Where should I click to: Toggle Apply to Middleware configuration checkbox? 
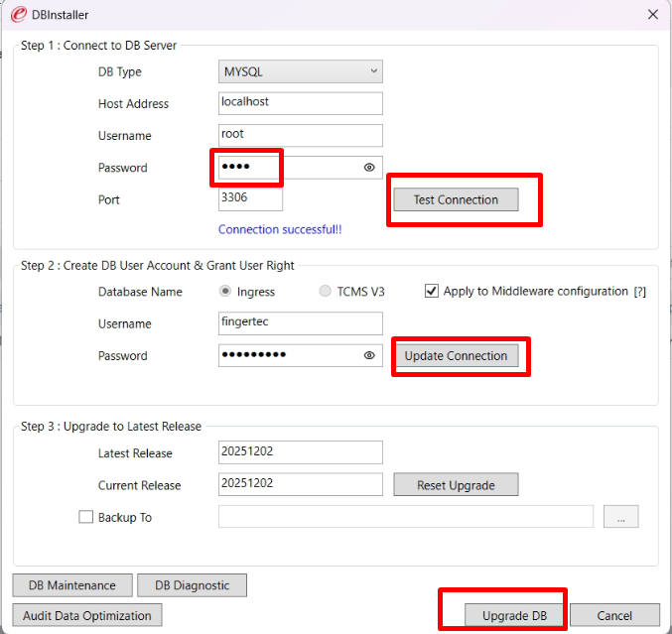point(432,292)
